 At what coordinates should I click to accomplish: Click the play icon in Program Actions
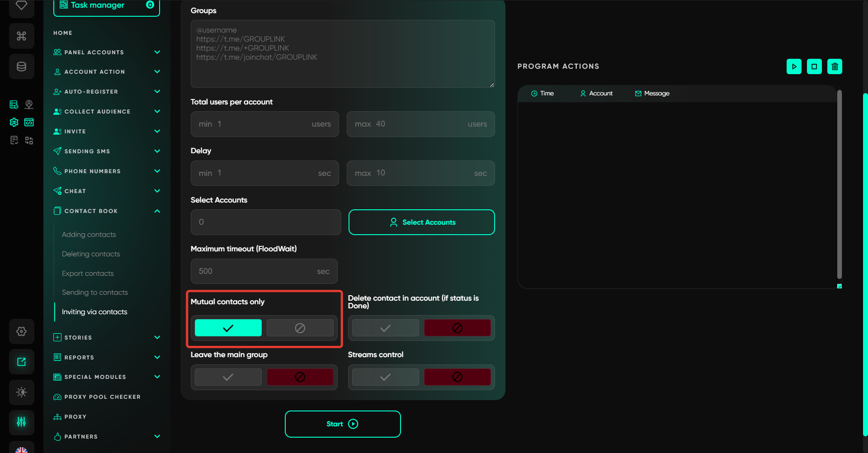(x=794, y=66)
